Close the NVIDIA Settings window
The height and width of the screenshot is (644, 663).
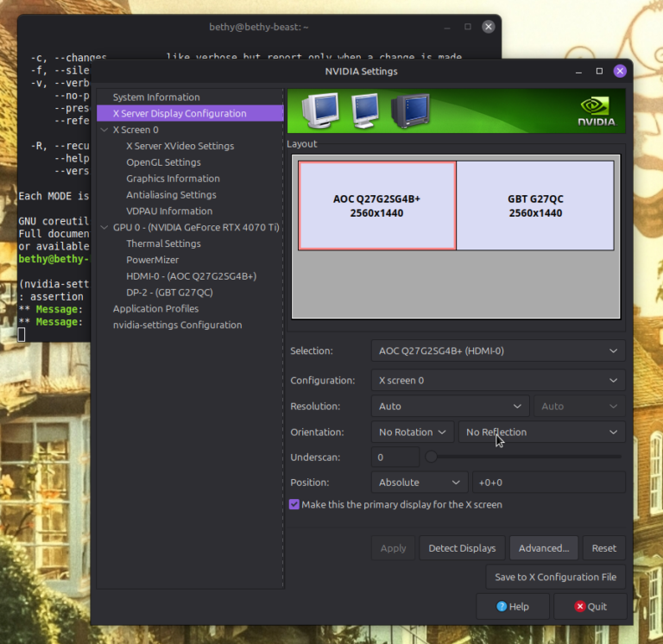620,71
